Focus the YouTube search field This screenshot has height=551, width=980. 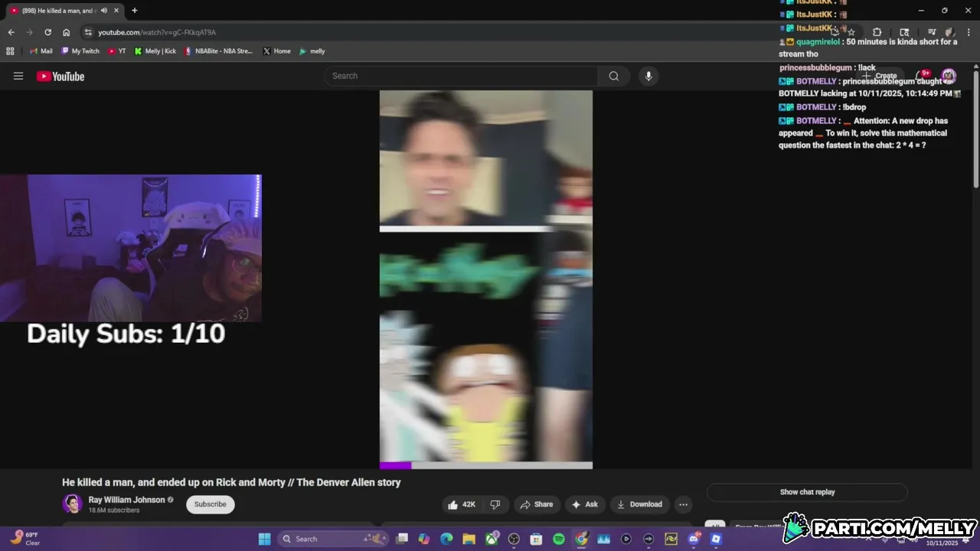tap(461, 76)
